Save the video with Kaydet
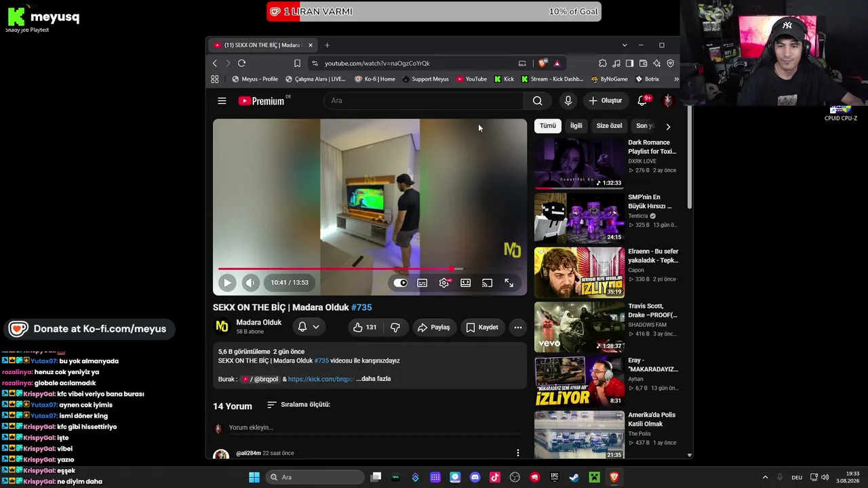Screen dimensions: 868x488 click(483, 327)
